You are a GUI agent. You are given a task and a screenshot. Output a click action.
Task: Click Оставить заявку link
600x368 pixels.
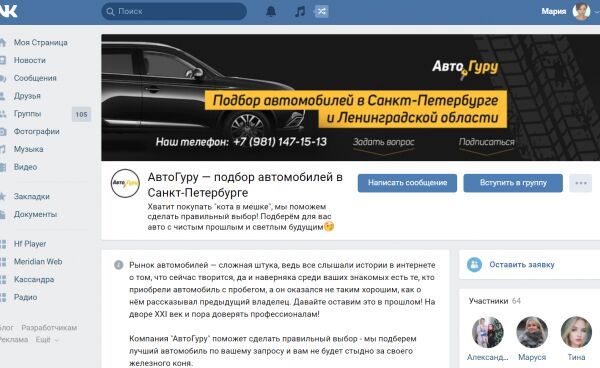[522, 265]
